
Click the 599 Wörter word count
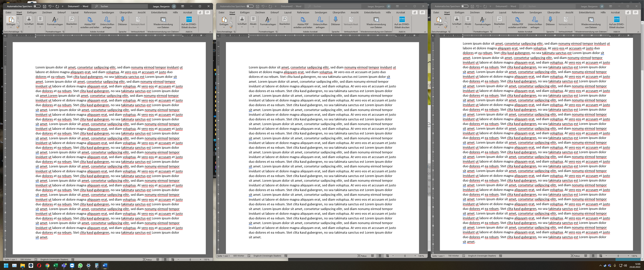(26, 259)
